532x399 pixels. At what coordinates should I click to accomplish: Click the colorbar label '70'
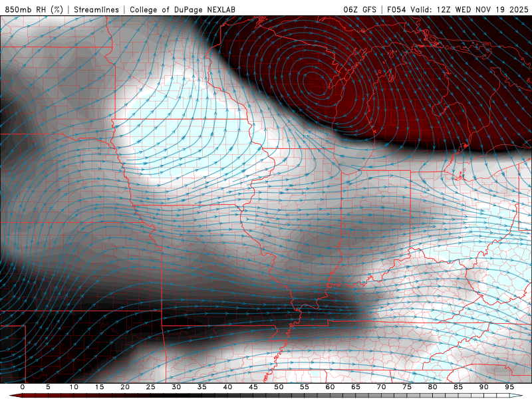(381, 387)
